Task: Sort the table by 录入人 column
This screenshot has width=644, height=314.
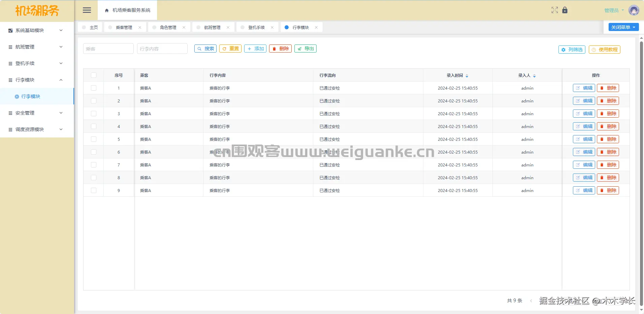Action: pyautogui.click(x=534, y=75)
